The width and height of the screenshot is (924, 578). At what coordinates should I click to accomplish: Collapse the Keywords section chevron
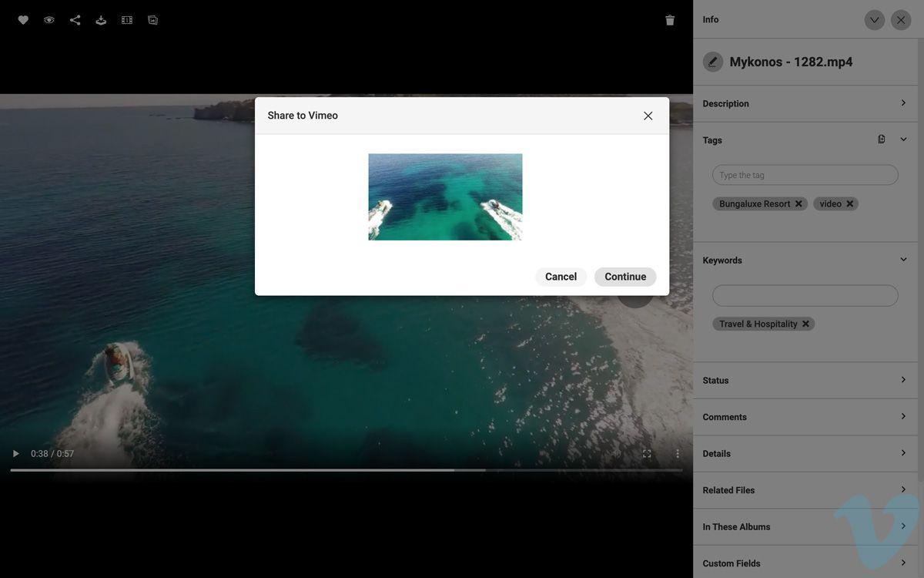pos(901,257)
